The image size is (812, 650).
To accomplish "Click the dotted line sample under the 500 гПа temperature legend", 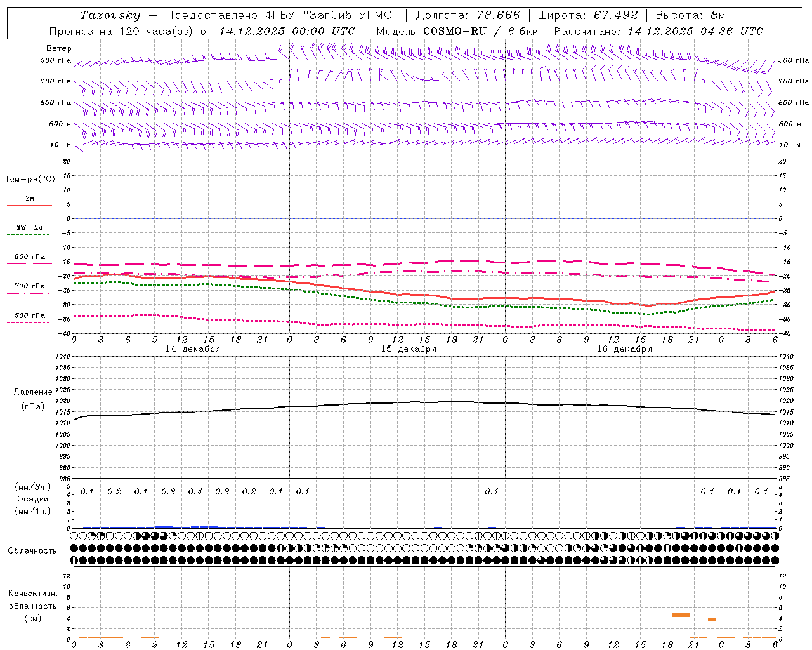I will [29, 323].
